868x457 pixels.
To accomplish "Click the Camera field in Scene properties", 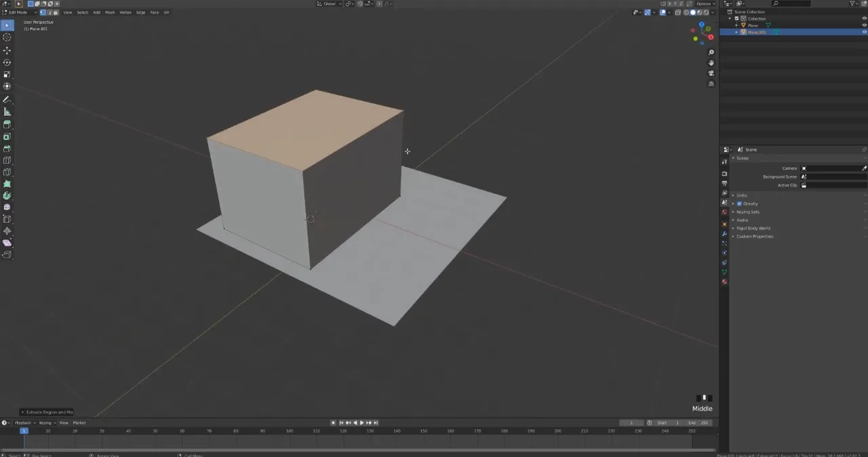I will (x=833, y=168).
